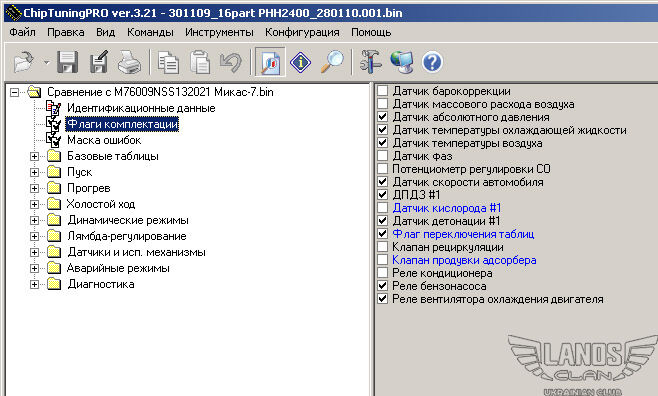The image size is (658, 396).
Task: Enable the Датчик барокоррекции checkbox
Action: 382,91
